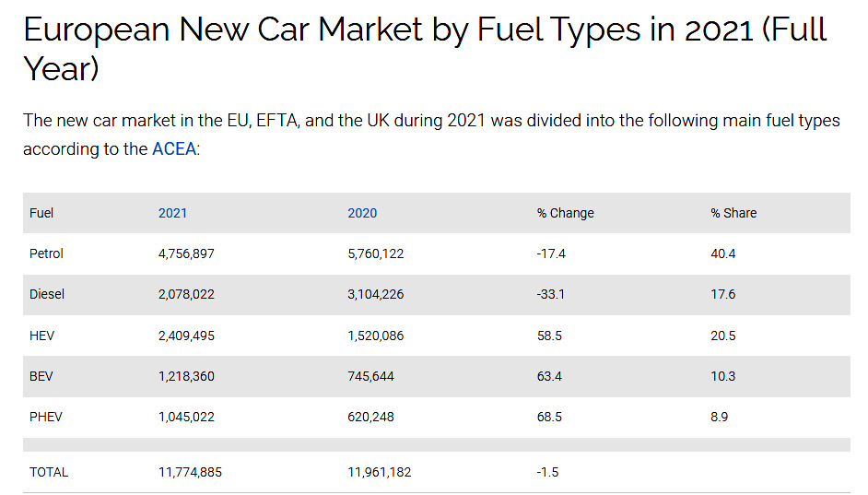The height and width of the screenshot is (495, 868).
Task: Click the total percent change -1.5
Action: 547,472
